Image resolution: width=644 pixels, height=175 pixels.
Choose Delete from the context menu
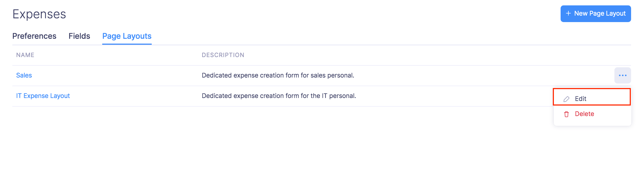[584, 114]
